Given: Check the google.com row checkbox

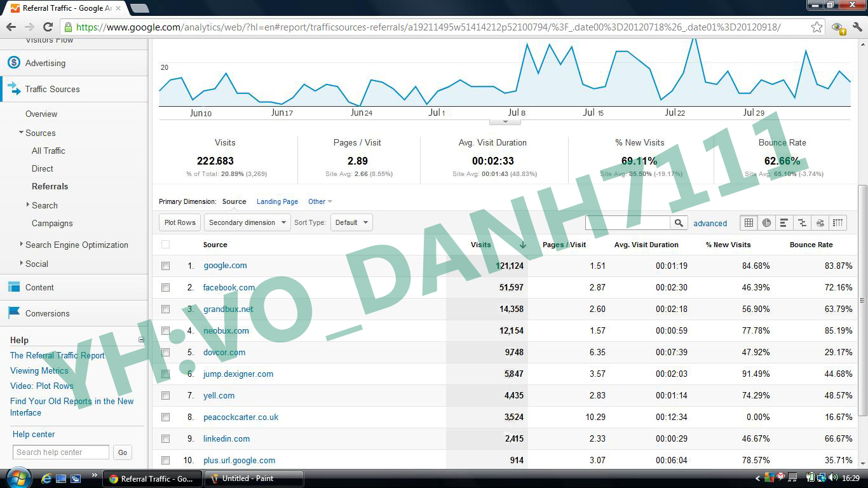Looking at the screenshot, I should pyautogui.click(x=165, y=266).
